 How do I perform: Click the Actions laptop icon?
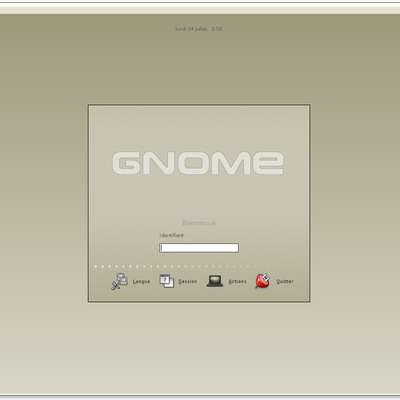click(215, 281)
